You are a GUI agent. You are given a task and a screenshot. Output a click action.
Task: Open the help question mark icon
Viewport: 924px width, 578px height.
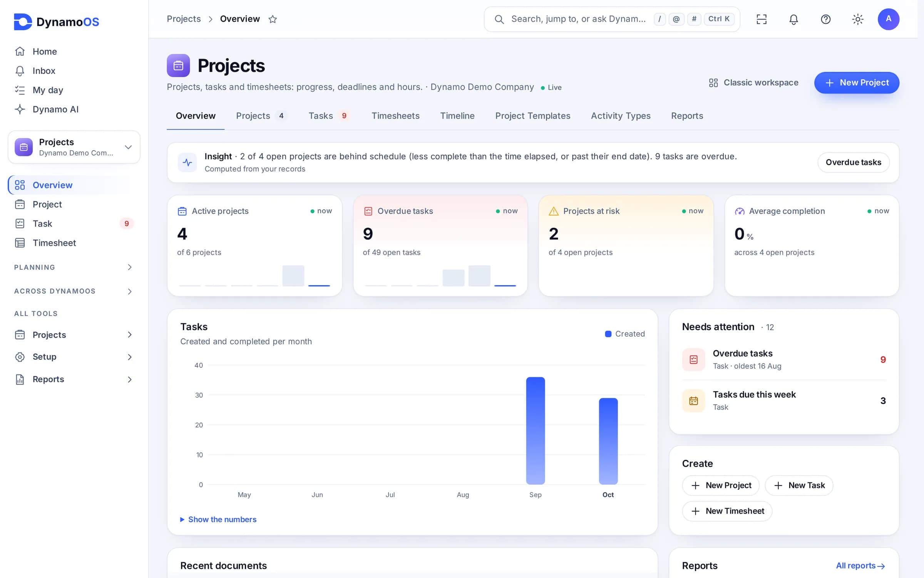coord(825,19)
